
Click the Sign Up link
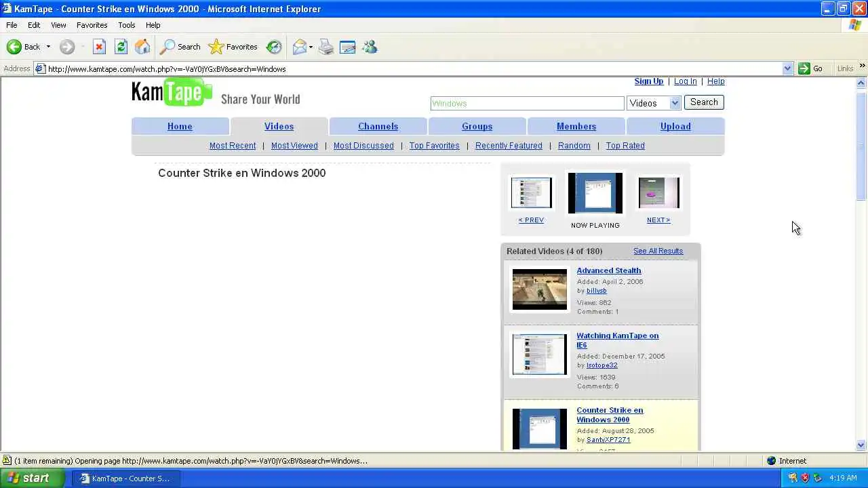pyautogui.click(x=649, y=81)
